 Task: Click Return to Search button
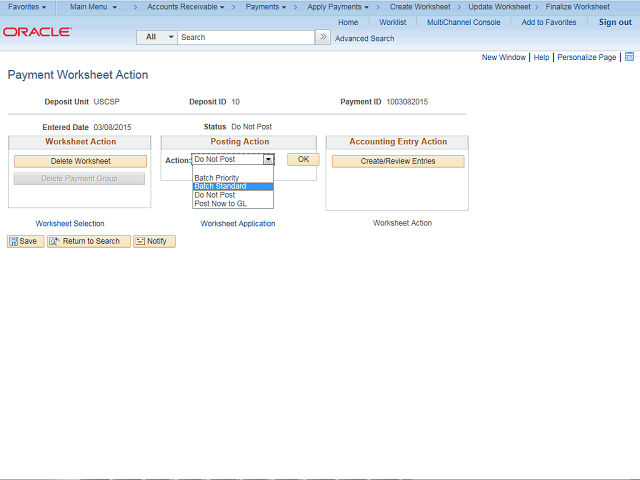click(x=89, y=241)
